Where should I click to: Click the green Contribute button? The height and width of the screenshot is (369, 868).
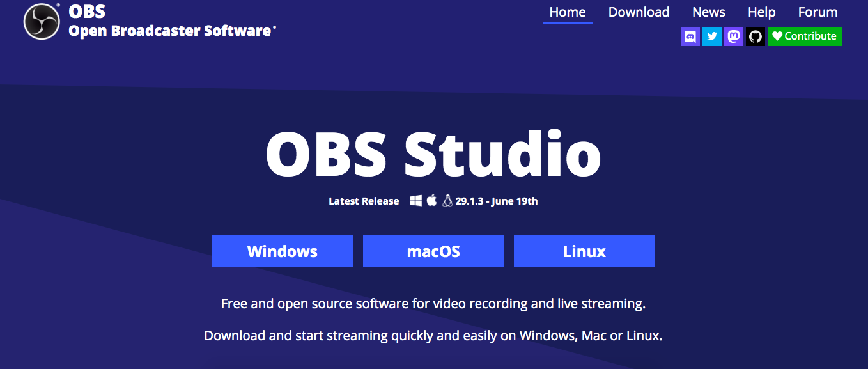point(805,36)
